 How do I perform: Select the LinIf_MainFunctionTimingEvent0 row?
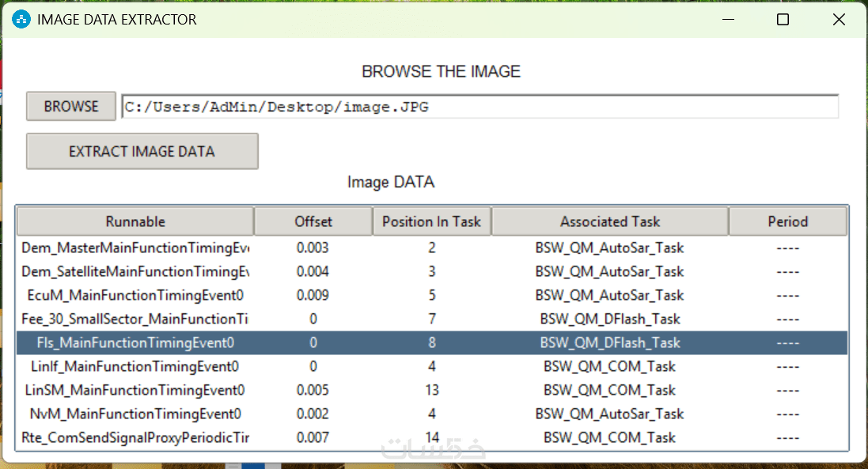[x=135, y=366]
